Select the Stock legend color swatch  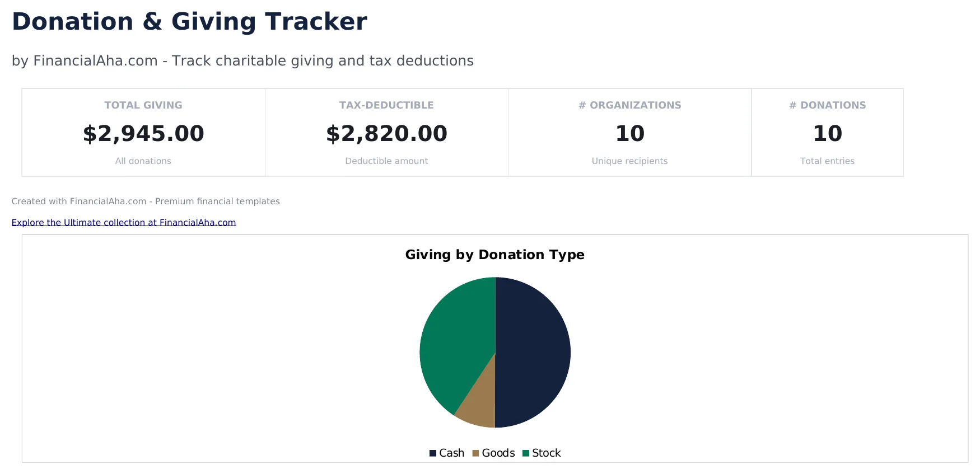pyautogui.click(x=525, y=453)
